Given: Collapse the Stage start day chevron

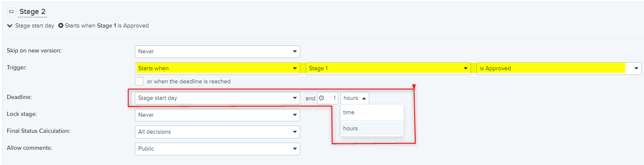Looking at the screenshot, I should coord(10,26).
